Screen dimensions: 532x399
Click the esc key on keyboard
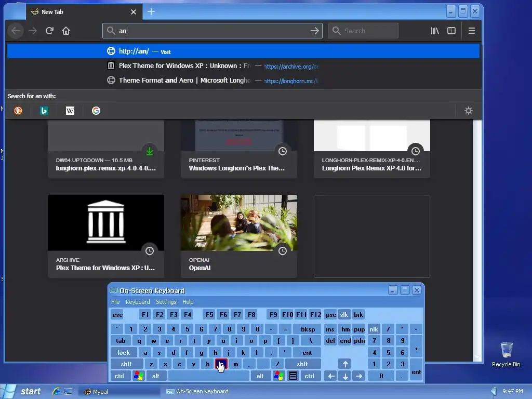click(117, 315)
